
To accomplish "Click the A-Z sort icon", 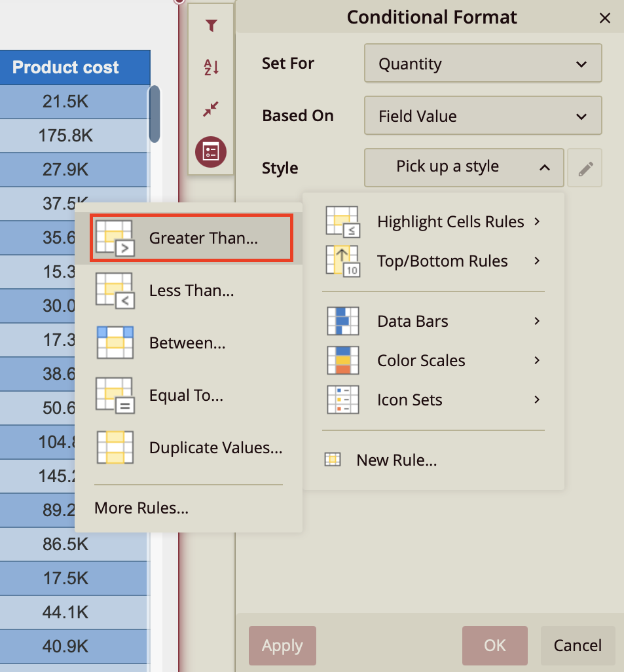I will [211, 67].
